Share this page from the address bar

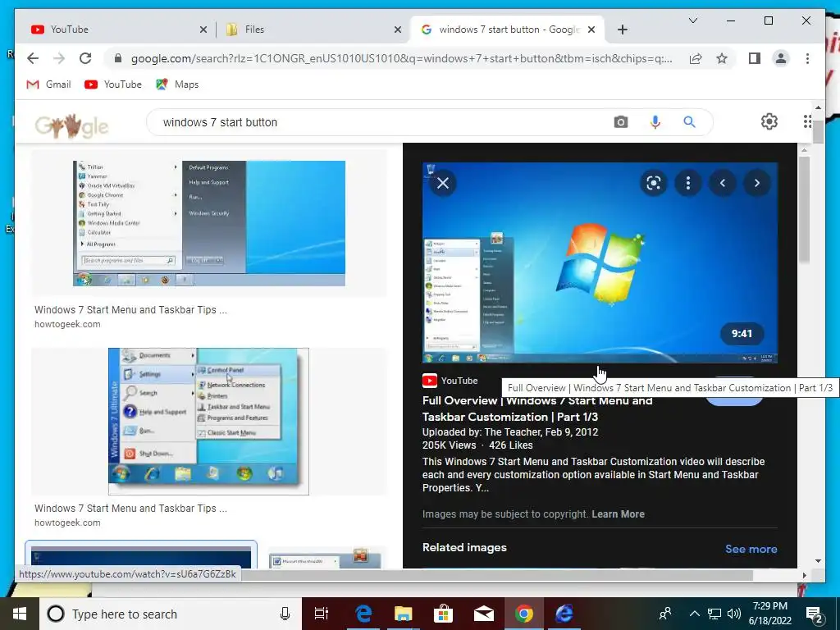[x=696, y=59]
